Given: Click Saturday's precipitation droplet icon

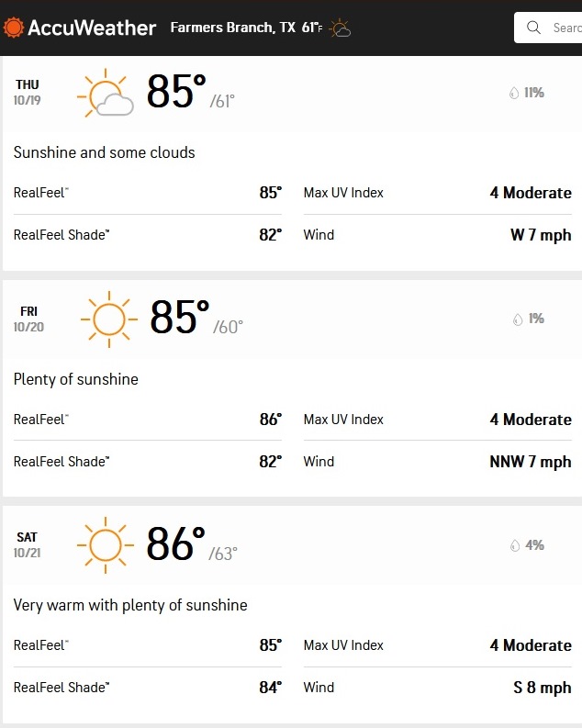Looking at the screenshot, I should pos(515,545).
